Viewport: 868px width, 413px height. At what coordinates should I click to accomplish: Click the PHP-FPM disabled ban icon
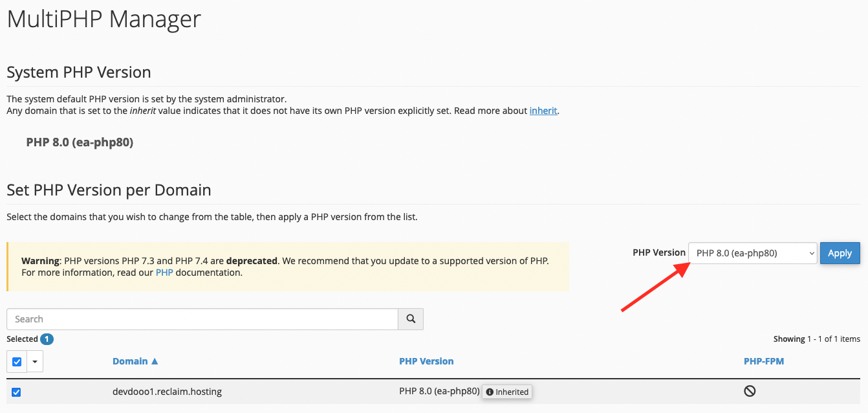[x=750, y=391]
